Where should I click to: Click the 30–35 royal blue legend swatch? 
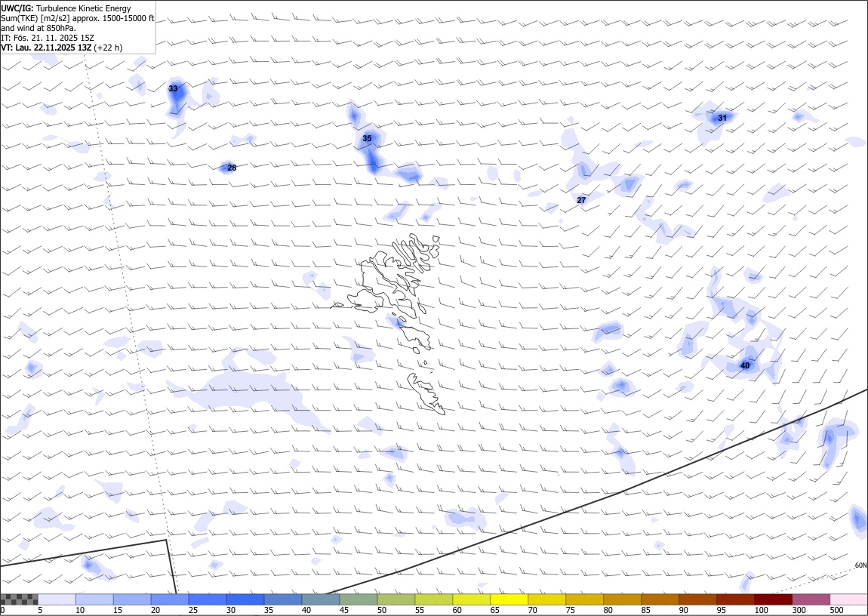[245, 599]
